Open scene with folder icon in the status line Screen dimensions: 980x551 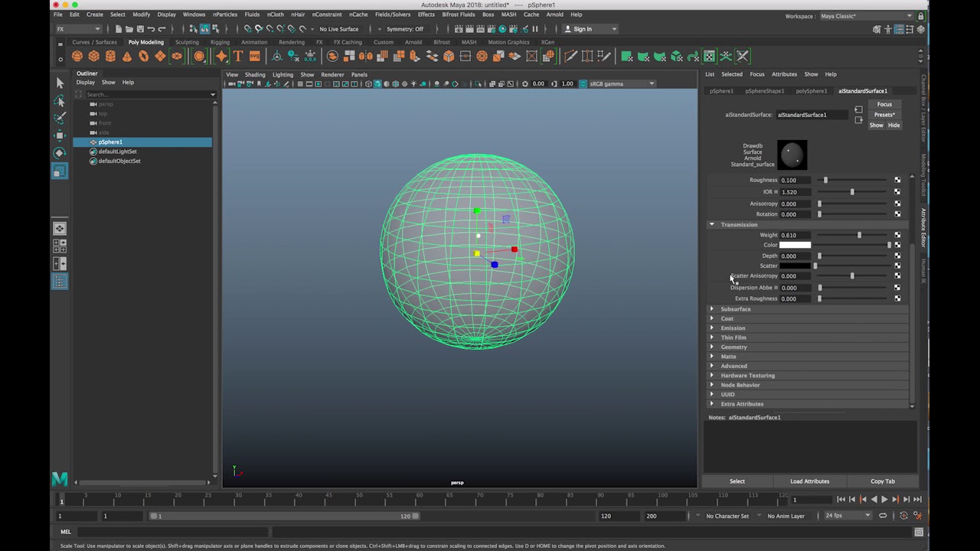tap(129, 29)
